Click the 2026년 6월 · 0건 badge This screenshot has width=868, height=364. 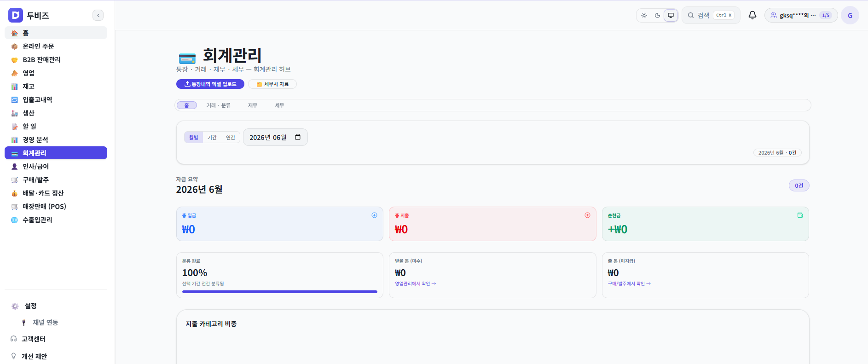pyautogui.click(x=777, y=153)
